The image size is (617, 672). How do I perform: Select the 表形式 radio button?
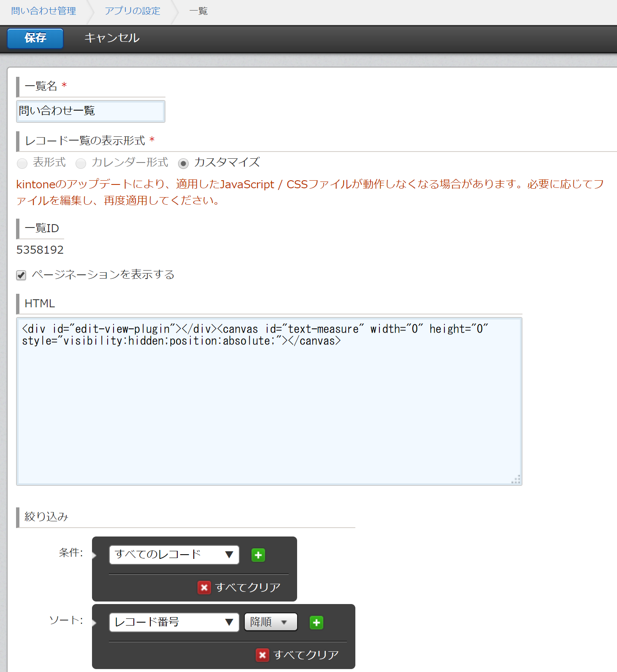click(22, 163)
